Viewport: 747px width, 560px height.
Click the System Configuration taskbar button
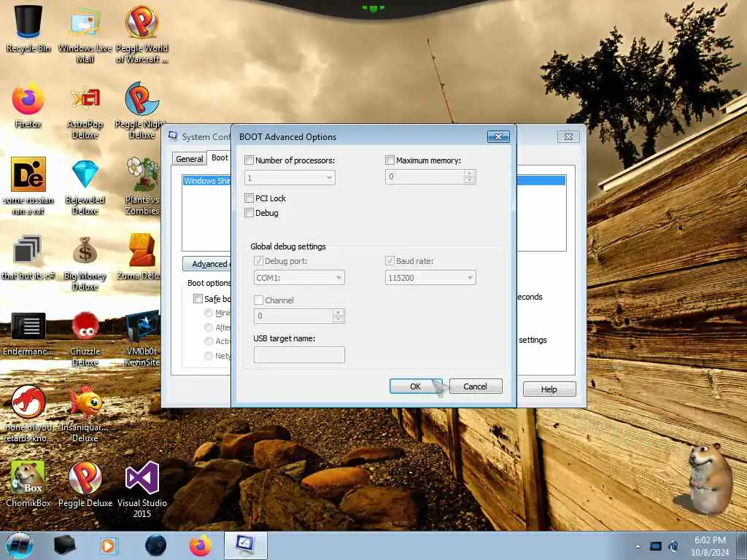coord(245,545)
